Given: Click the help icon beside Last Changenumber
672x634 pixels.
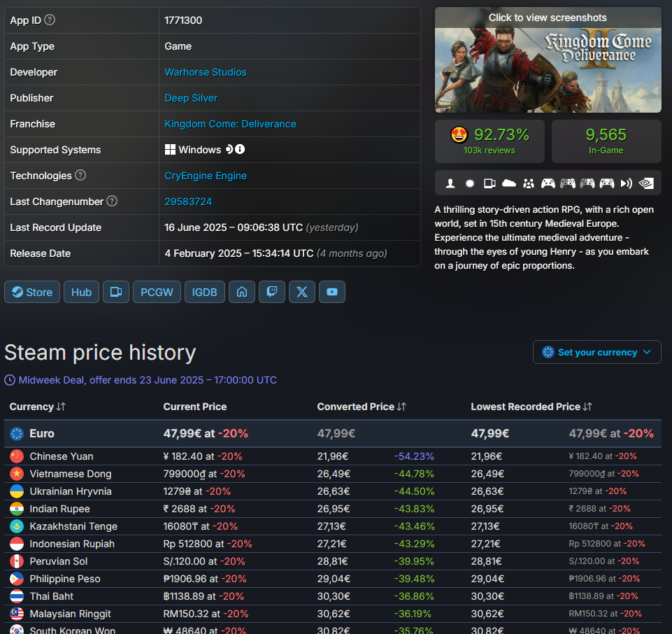Looking at the screenshot, I should point(112,201).
